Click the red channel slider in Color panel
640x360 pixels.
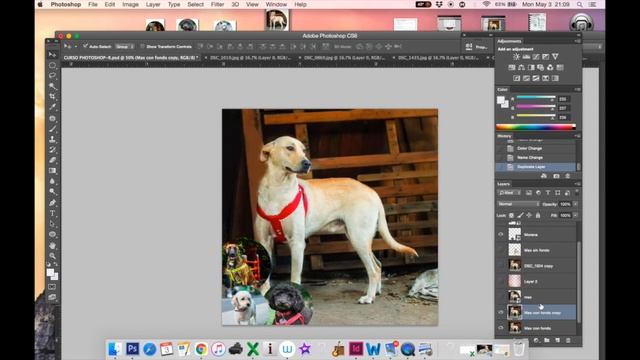(x=536, y=98)
